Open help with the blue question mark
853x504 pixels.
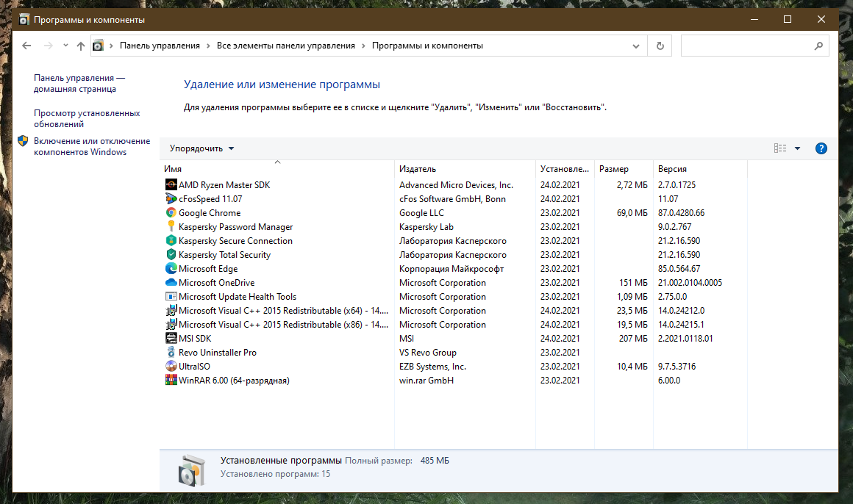pyautogui.click(x=821, y=148)
